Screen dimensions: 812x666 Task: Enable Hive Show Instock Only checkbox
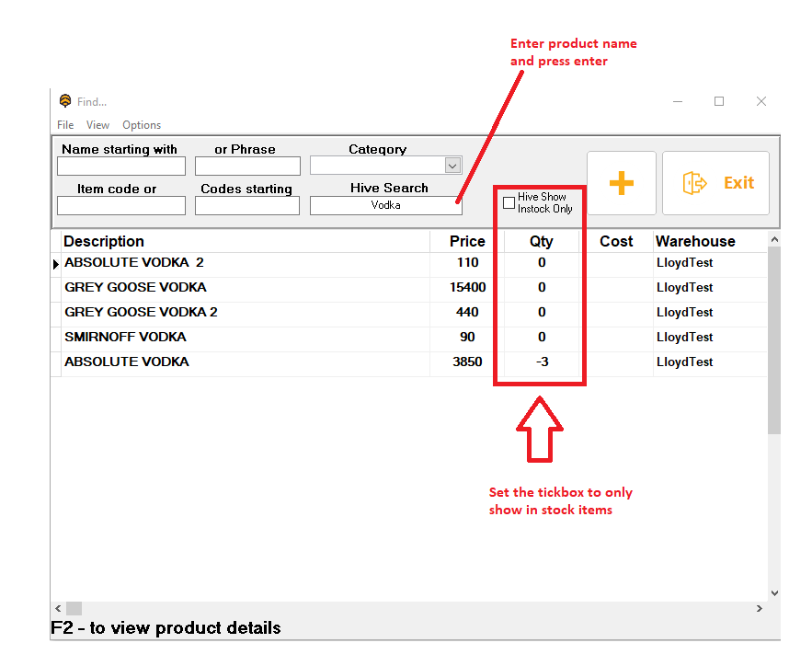pos(509,203)
